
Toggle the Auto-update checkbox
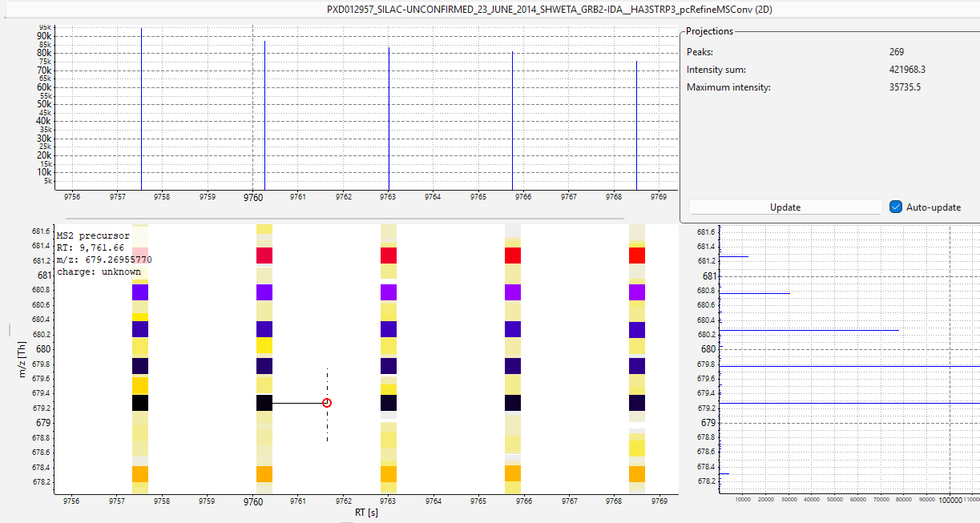897,207
